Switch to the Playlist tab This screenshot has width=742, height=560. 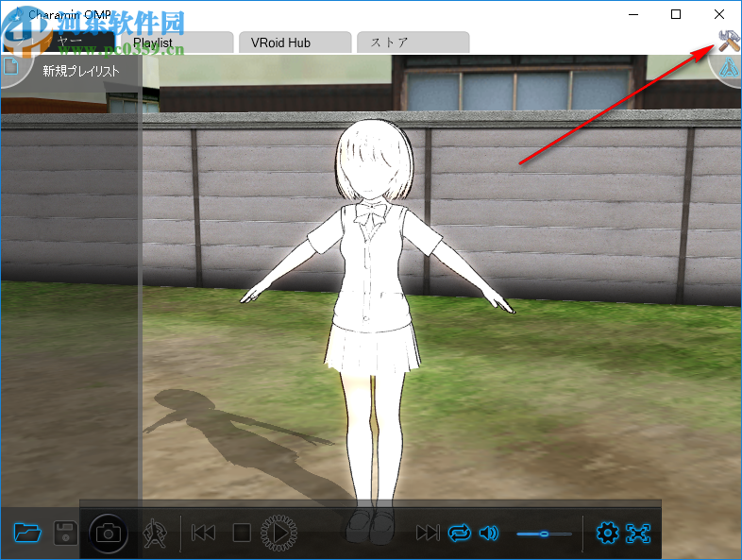(x=177, y=42)
